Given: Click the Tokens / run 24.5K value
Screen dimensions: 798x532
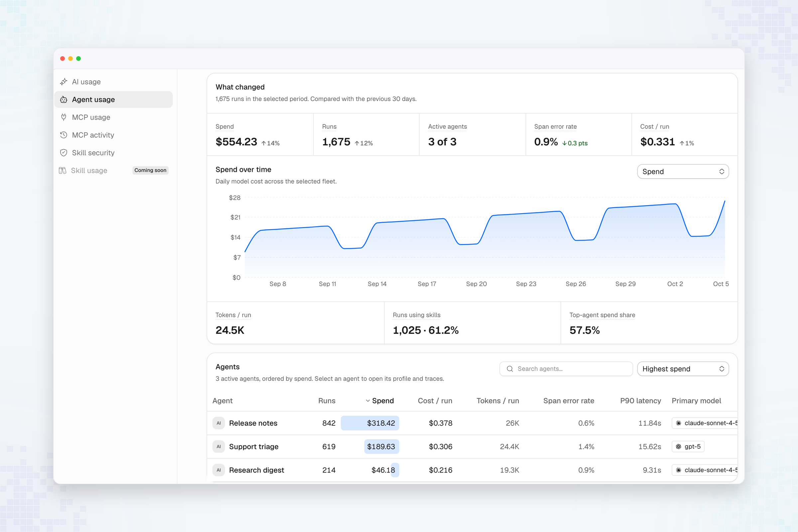Looking at the screenshot, I should click(x=230, y=330).
